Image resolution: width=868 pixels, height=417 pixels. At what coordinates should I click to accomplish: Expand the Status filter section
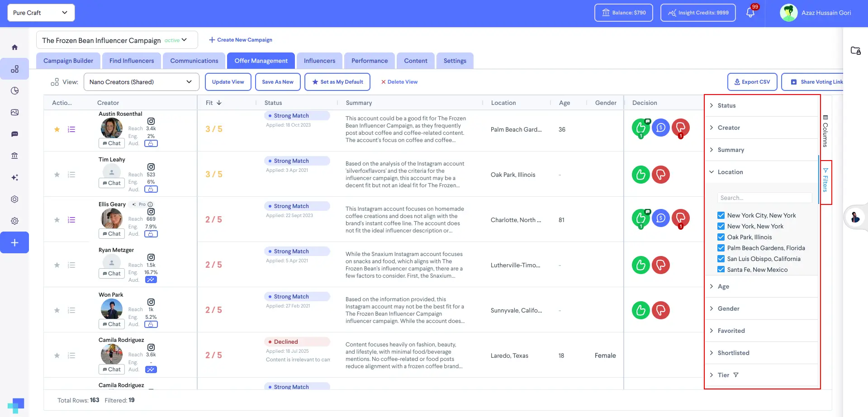(x=762, y=105)
